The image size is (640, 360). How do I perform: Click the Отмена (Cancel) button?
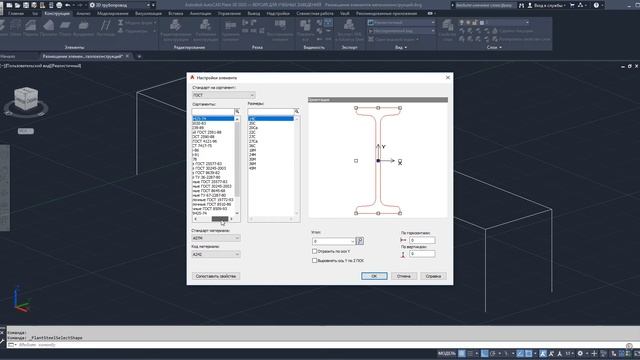[x=404, y=276]
